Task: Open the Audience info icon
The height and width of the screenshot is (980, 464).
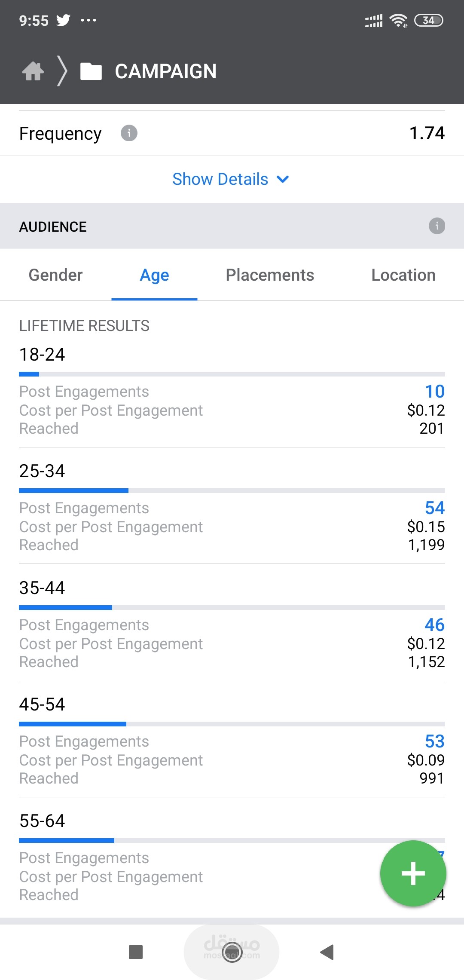Action: (x=437, y=226)
